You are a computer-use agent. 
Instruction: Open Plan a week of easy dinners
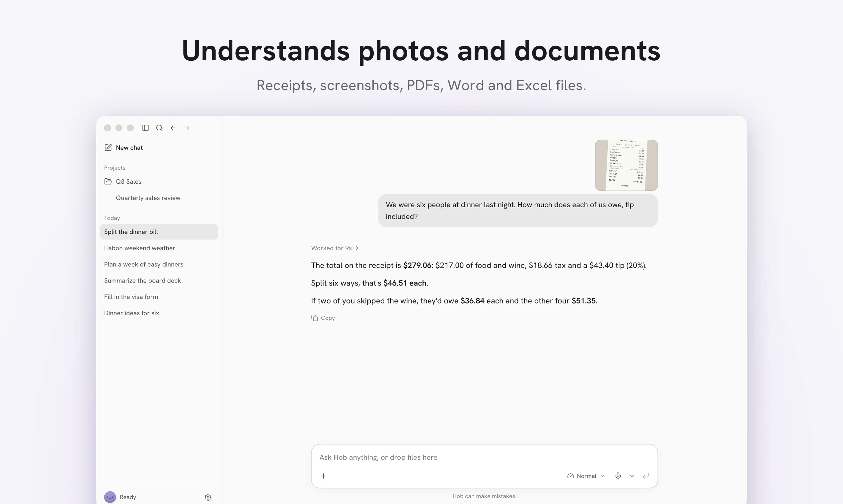(x=159, y=265)
